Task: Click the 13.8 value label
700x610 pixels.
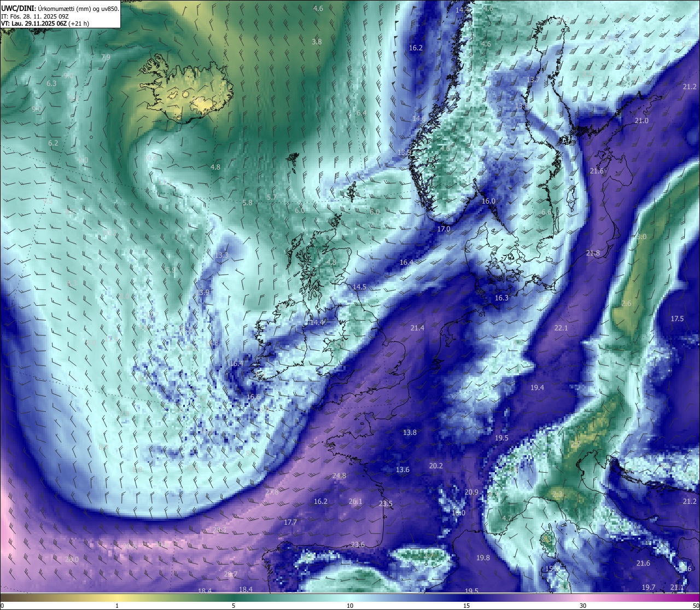Action: [x=410, y=432]
